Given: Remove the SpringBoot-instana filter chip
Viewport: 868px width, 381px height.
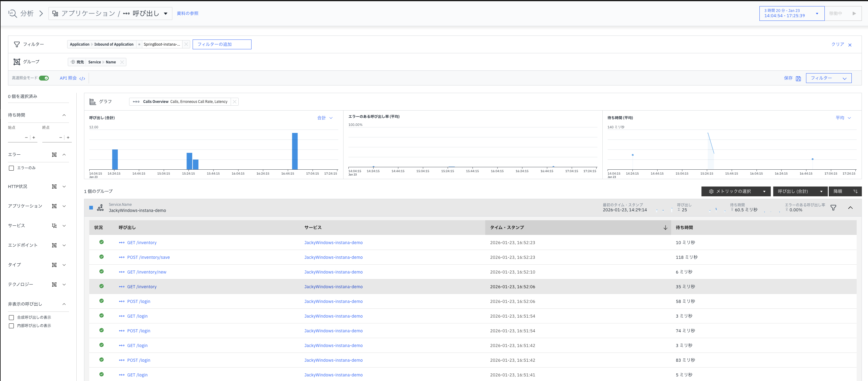Looking at the screenshot, I should 186,44.
